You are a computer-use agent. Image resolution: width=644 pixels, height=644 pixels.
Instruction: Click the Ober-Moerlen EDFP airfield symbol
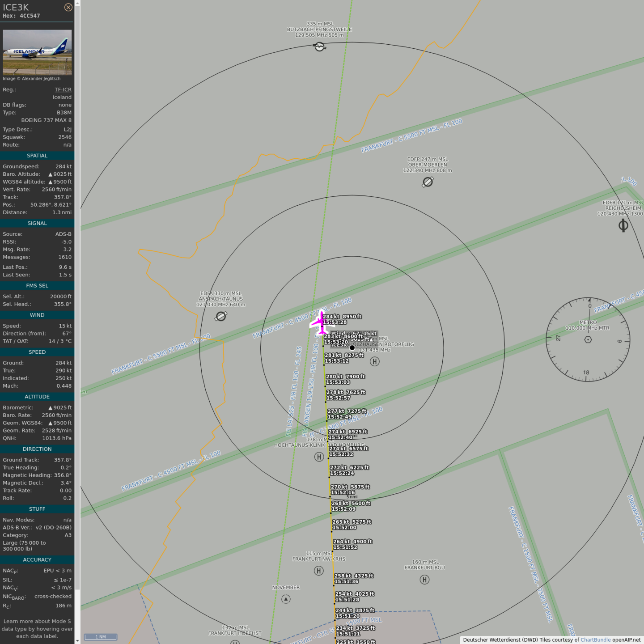(x=428, y=182)
